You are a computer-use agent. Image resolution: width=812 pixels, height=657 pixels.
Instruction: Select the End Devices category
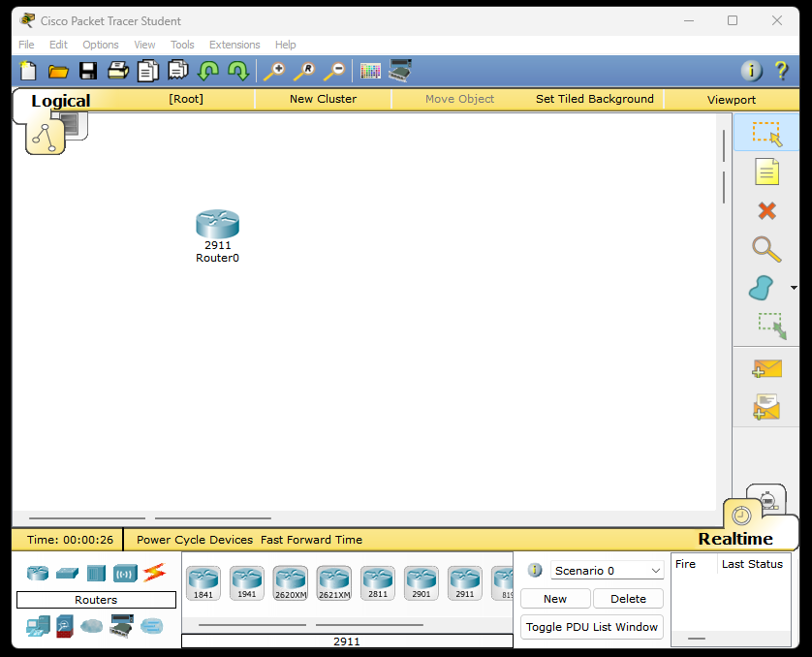tap(38, 626)
